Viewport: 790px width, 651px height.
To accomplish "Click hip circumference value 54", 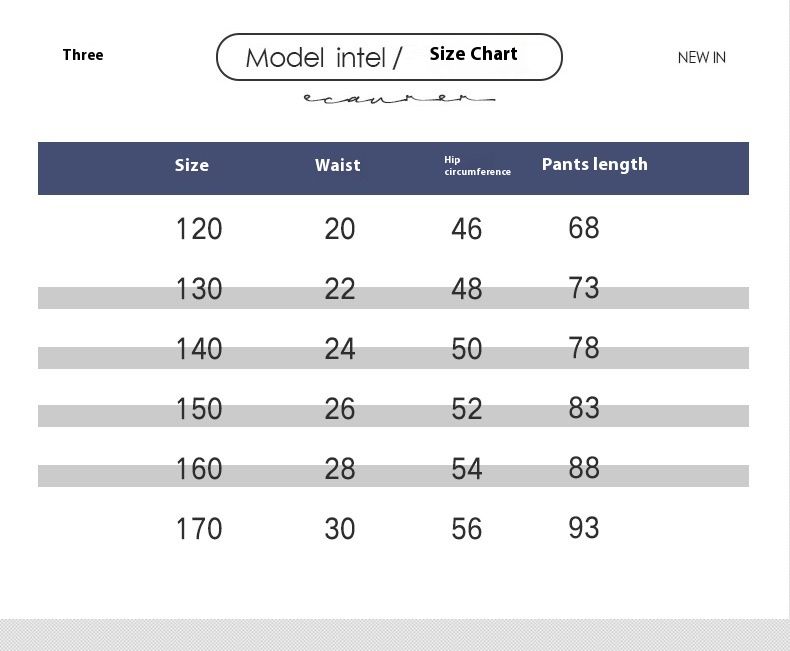I will pyautogui.click(x=466, y=469).
